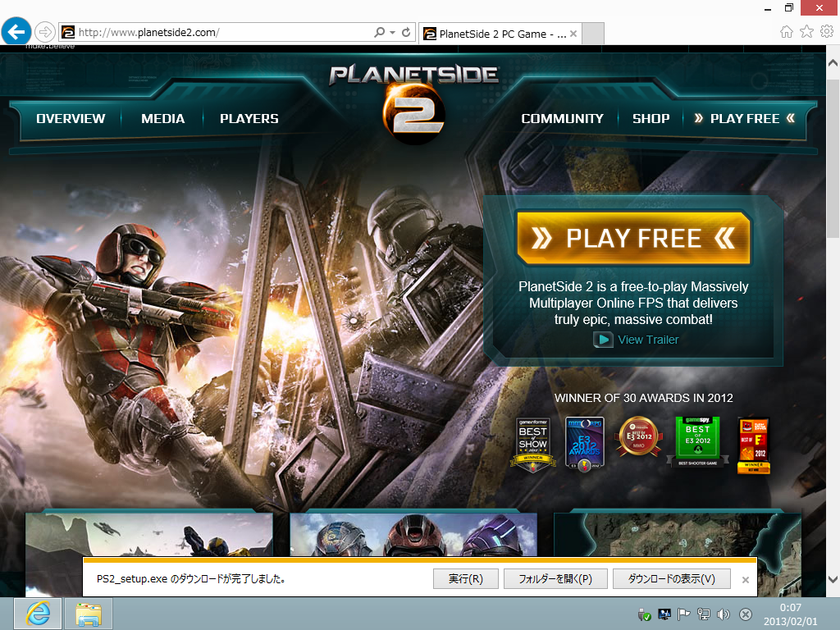Viewport: 840px width, 630px height.
Task: Open the aircraft landscape thumbnail
Action: [149, 534]
